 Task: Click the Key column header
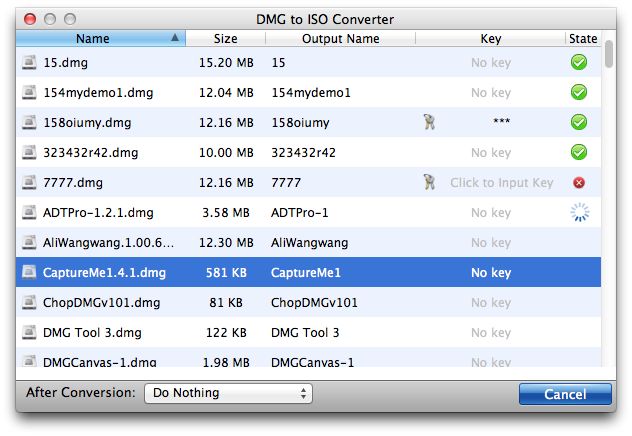click(x=491, y=39)
